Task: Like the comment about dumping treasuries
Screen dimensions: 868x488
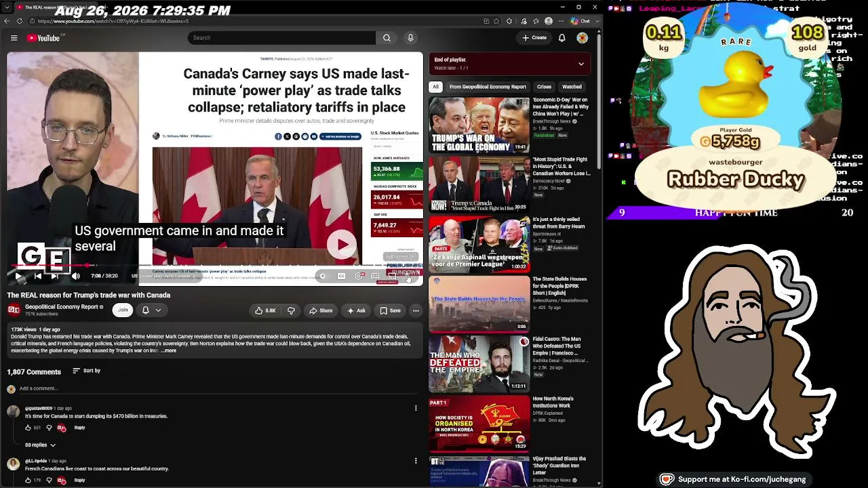Action: 28,428
